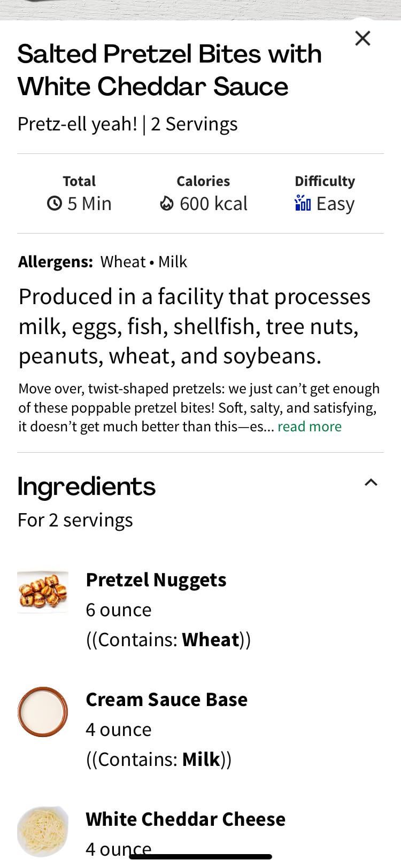Image resolution: width=401 pixels, height=868 pixels.
Task: Collapse the Ingredients section with the chevron
Action: point(371,483)
